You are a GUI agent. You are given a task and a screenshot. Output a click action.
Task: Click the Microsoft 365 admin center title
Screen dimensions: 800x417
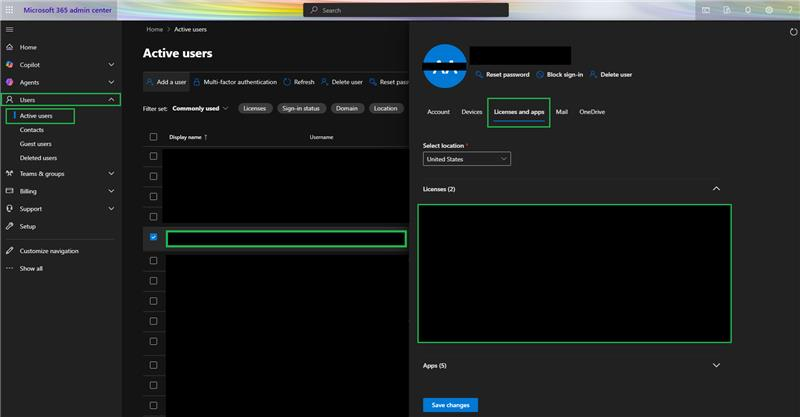tap(67, 10)
